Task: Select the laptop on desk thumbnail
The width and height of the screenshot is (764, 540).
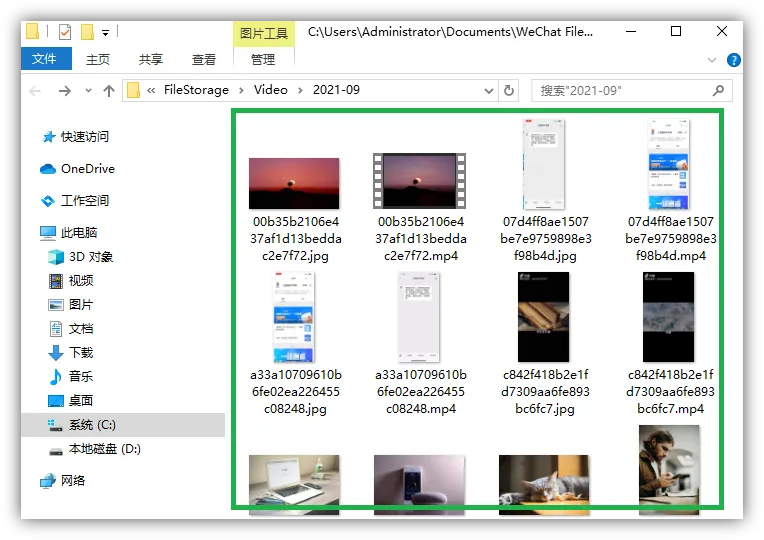Action: (294, 484)
